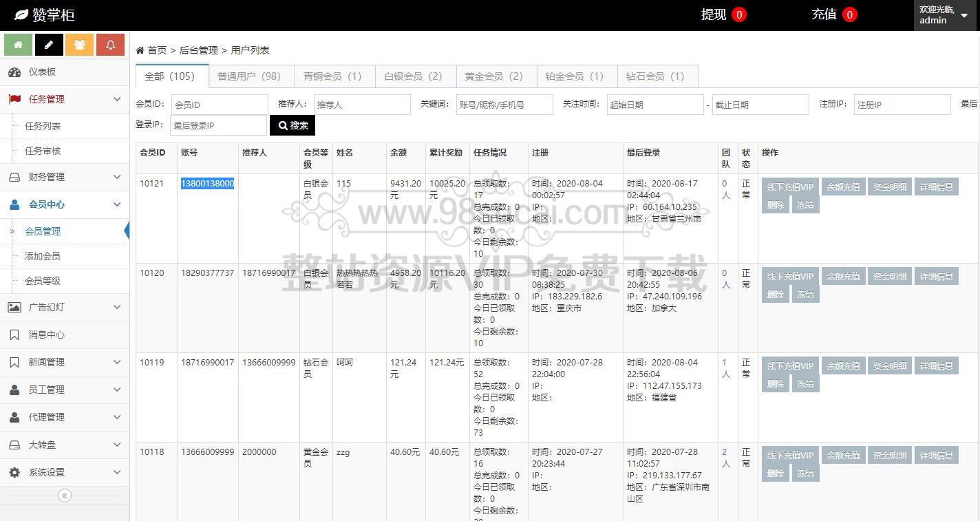Switch to the 钻石会员 (1) tab
This screenshot has width=980, height=521.
(654, 76)
